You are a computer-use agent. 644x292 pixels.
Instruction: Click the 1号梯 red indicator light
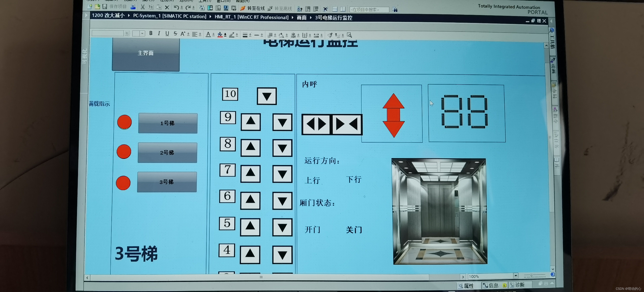[x=124, y=122]
